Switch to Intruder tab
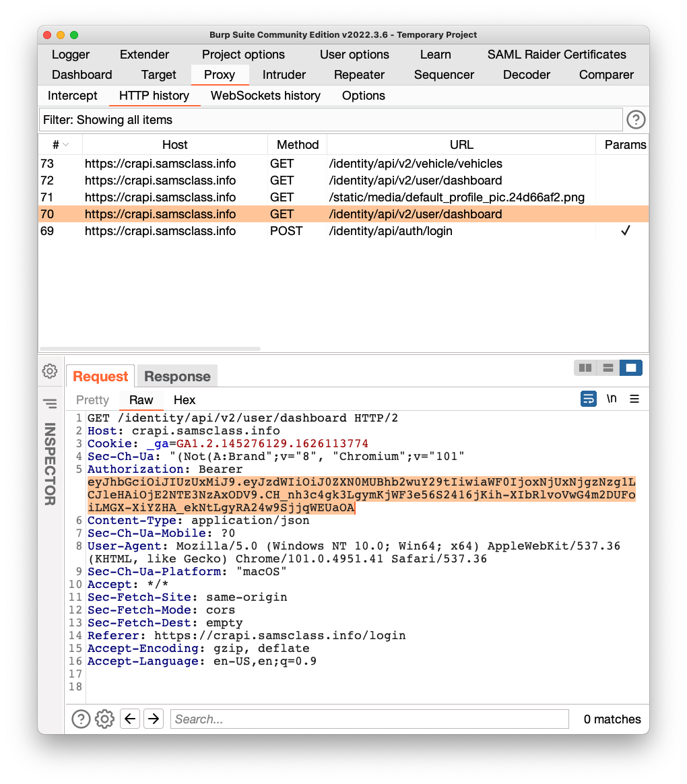 tap(284, 75)
